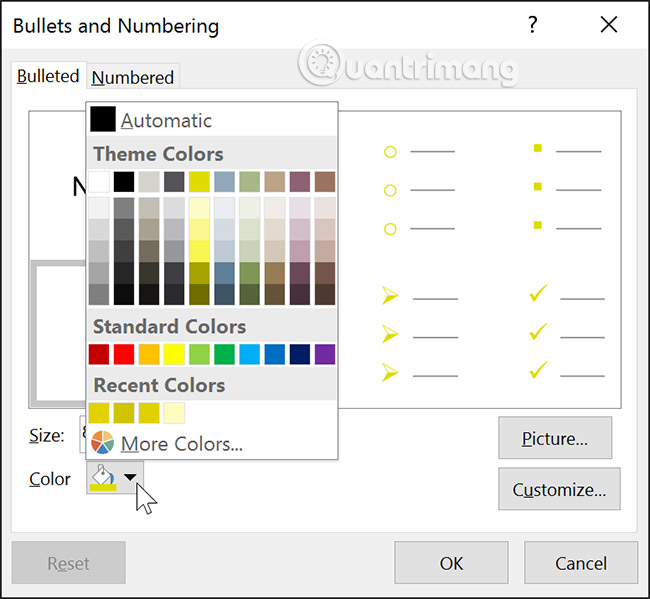The height and width of the screenshot is (599, 650).
Task: Pick the first recent color swatch
Action: (x=99, y=413)
